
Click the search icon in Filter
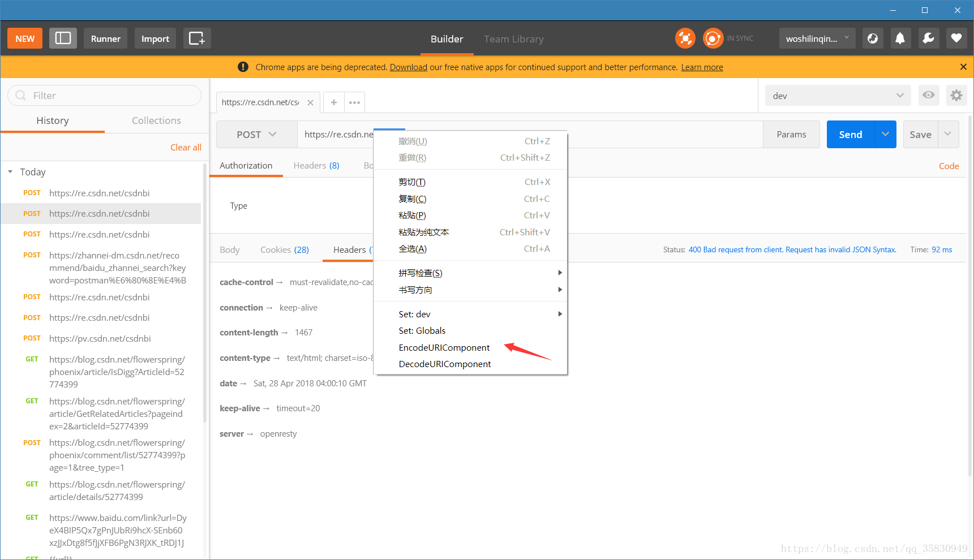21,96
